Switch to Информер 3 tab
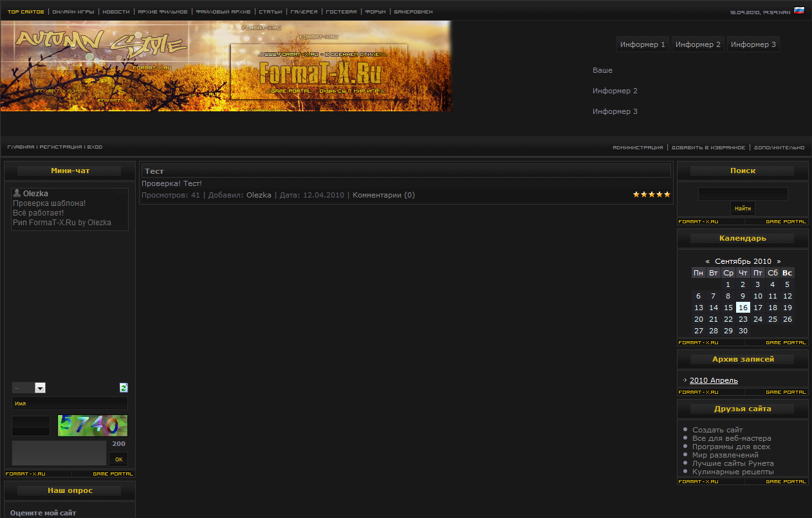812x518 pixels. (753, 44)
